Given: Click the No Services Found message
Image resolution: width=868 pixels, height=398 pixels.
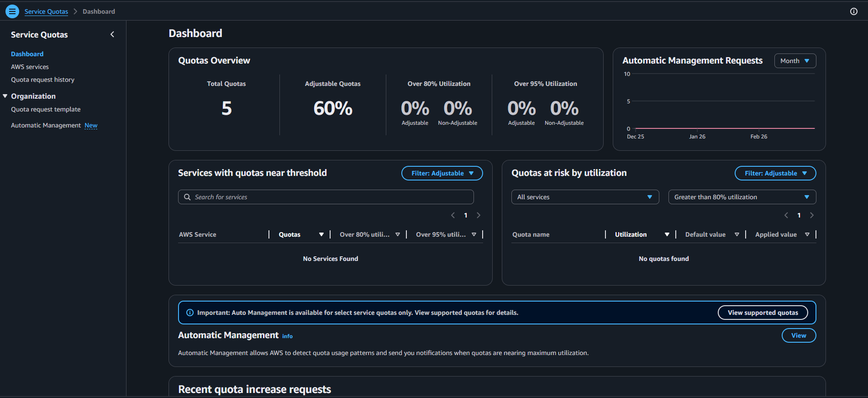Looking at the screenshot, I should 331,259.
